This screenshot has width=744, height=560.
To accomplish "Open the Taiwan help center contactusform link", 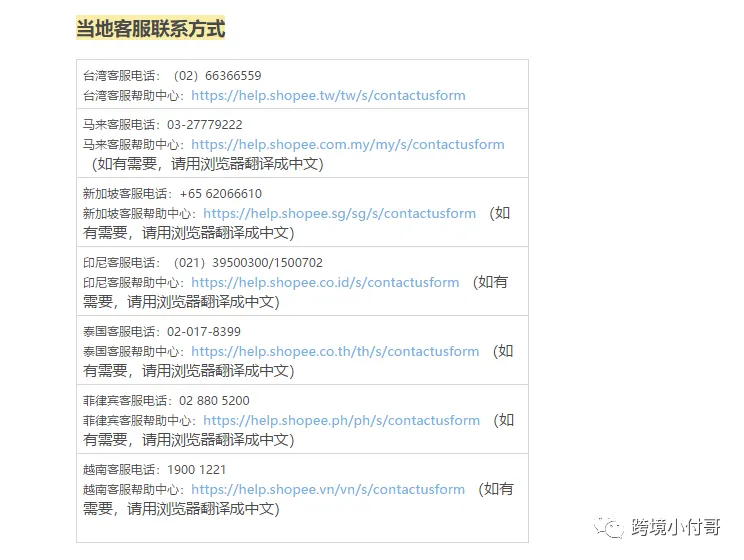I will [328, 95].
